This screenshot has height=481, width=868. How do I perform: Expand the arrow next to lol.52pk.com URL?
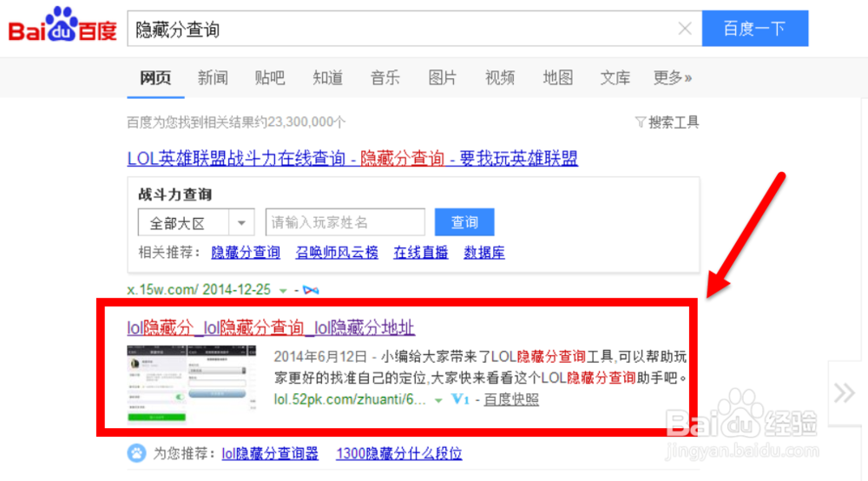438,400
